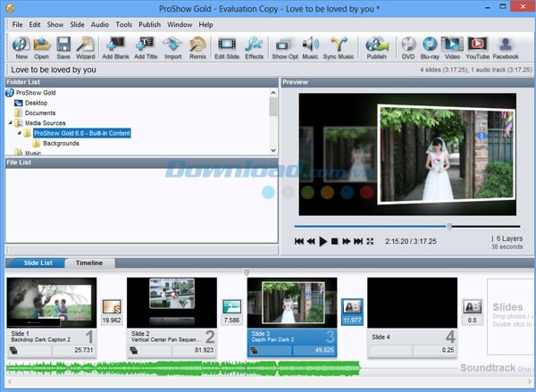Click the transition icon after Slide 1

click(x=112, y=308)
